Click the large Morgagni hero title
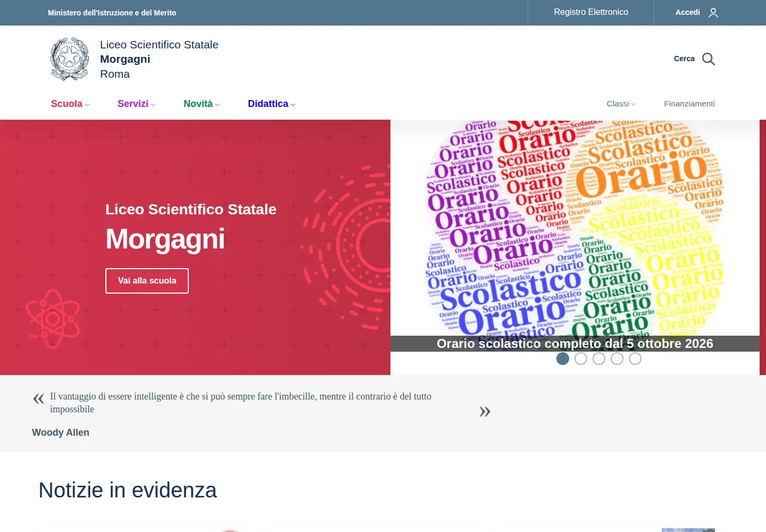 [165, 239]
